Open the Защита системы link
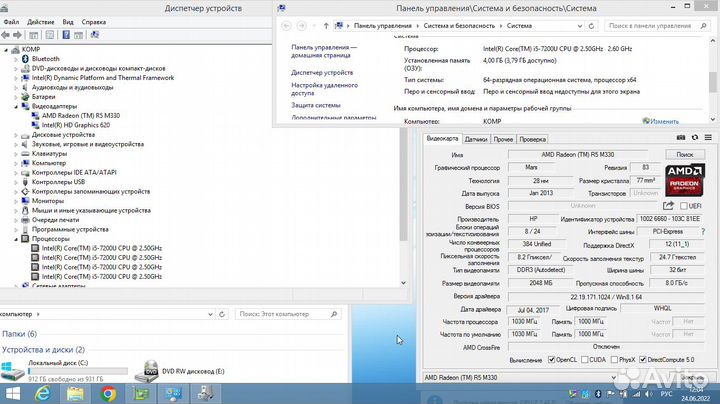 pyautogui.click(x=316, y=105)
